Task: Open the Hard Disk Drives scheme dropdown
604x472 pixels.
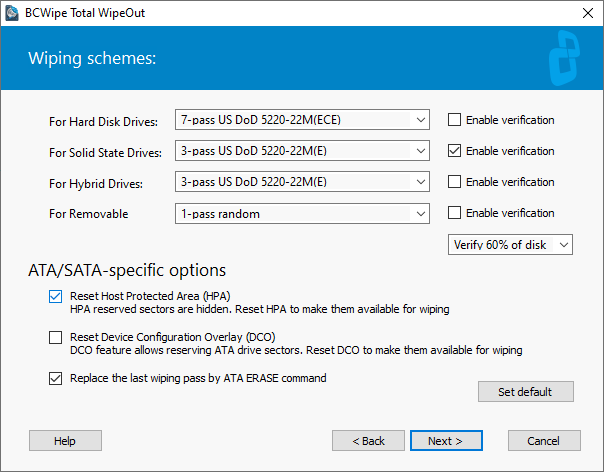Action: tap(302, 120)
